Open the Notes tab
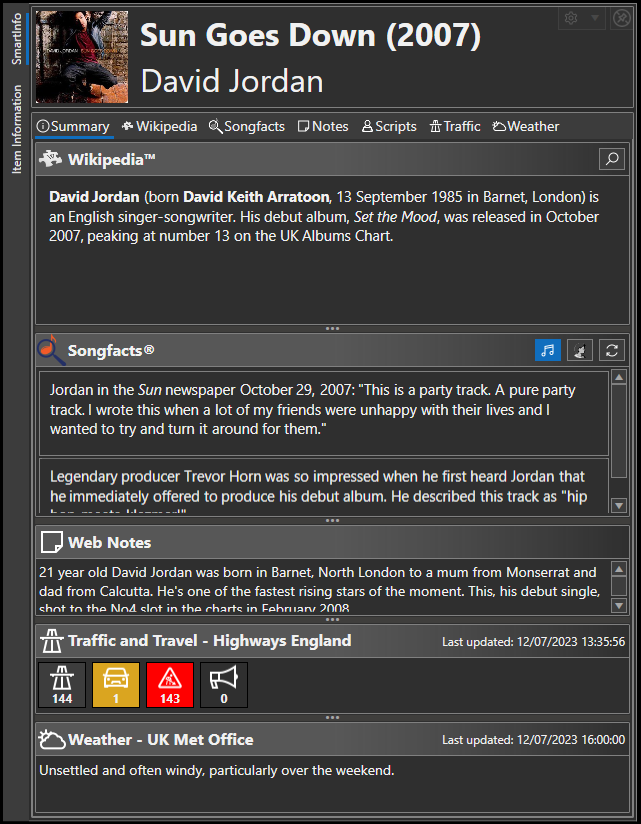Image resolution: width=641 pixels, height=824 pixels. tap(323, 127)
